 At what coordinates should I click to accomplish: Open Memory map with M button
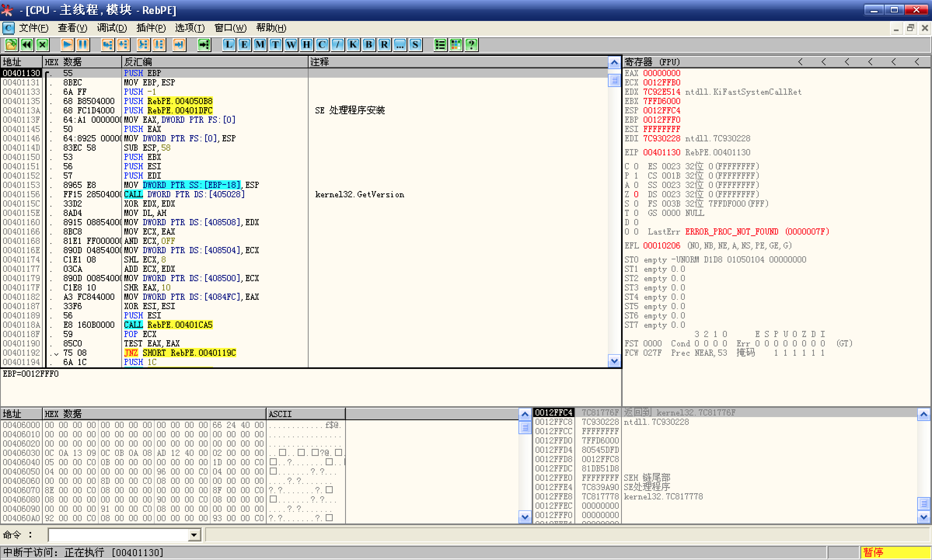pos(260,45)
